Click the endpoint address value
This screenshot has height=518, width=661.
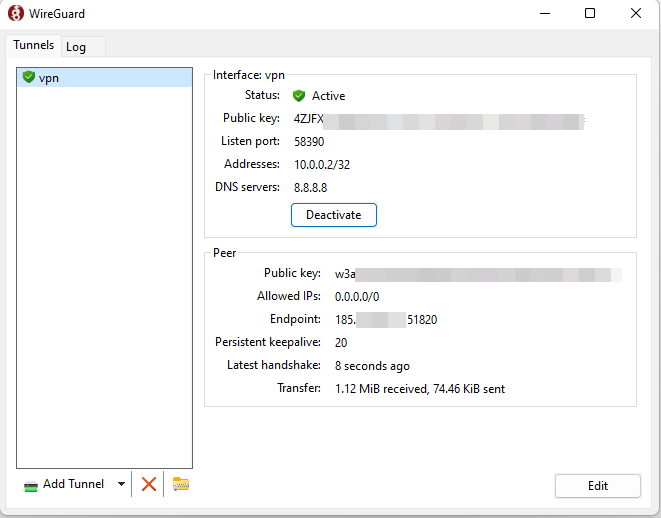click(386, 320)
